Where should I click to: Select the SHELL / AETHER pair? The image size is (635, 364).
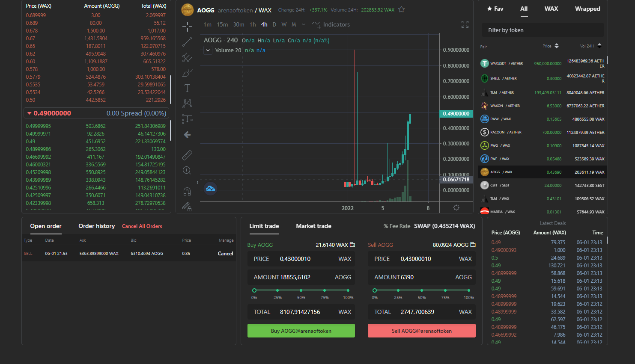click(x=543, y=78)
